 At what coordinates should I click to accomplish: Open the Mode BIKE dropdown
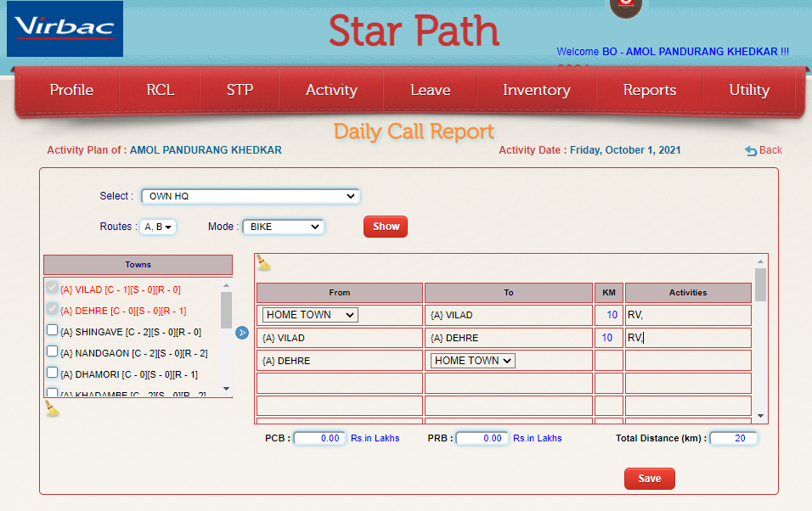point(284,227)
